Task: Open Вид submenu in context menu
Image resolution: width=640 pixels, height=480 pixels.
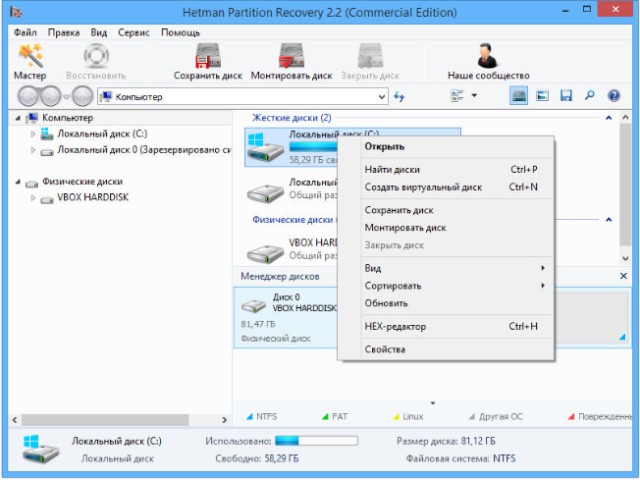Action: 446,268
